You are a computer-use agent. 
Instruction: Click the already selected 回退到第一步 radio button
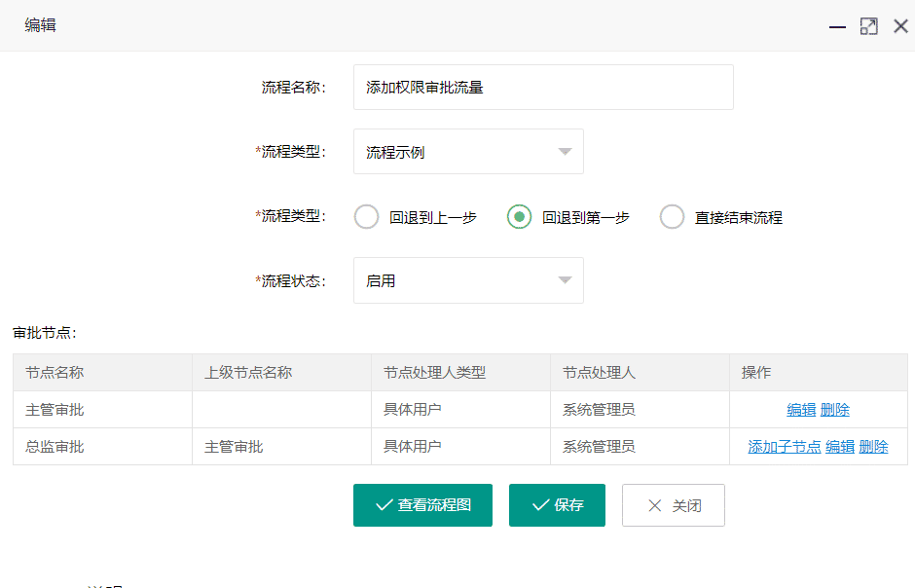click(x=519, y=217)
